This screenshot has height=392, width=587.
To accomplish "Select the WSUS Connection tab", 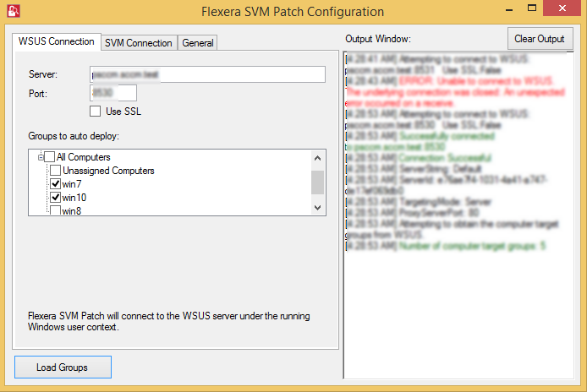I will [56, 41].
